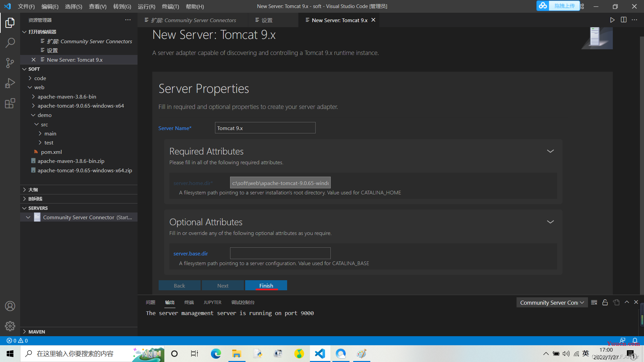The width and height of the screenshot is (644, 362).
Task: Click the server.home.dir input field
Action: (x=280, y=183)
